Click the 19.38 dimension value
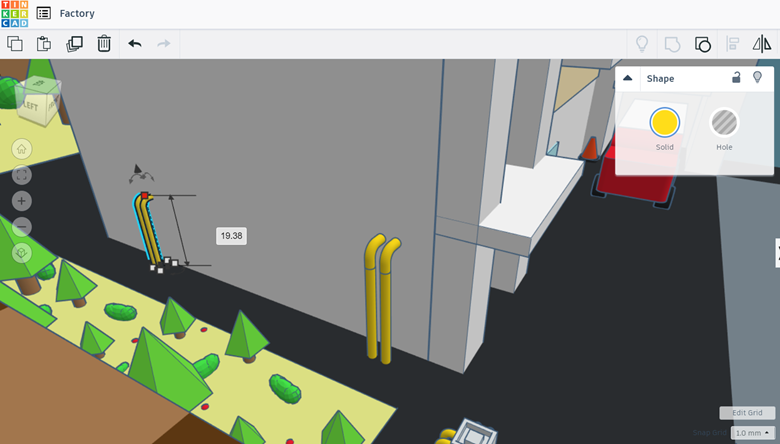 231,236
